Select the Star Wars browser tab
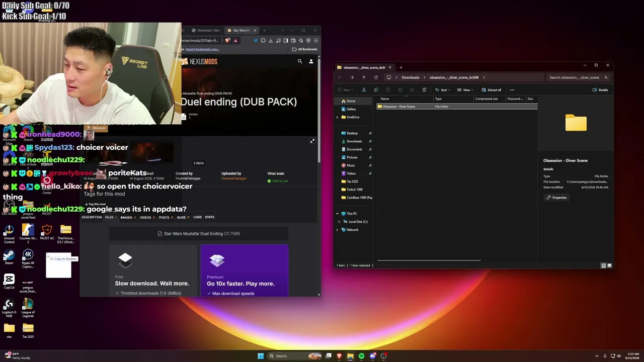The width and height of the screenshot is (644, 362). (x=242, y=30)
